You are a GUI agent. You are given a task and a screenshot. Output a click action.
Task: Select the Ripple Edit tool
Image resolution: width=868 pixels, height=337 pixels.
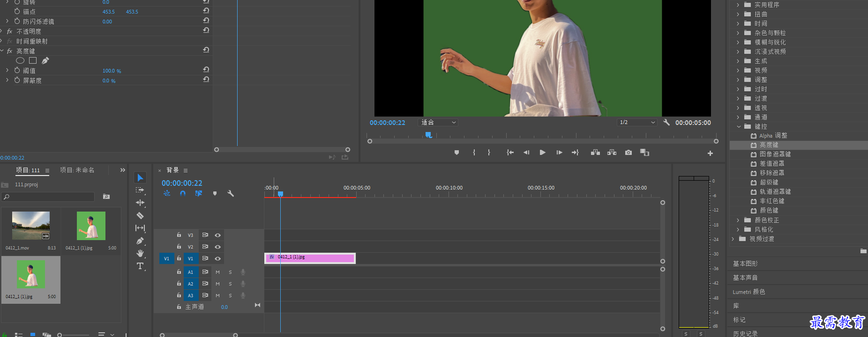(140, 203)
